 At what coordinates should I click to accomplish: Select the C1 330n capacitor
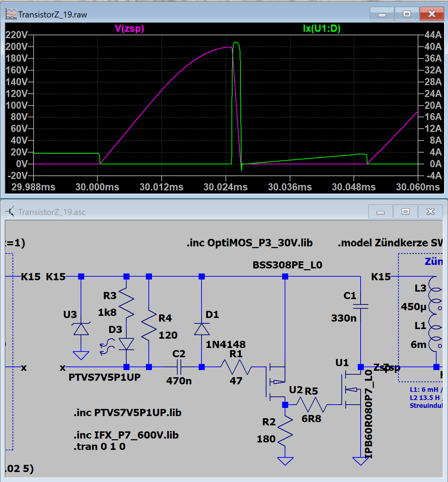(360, 306)
